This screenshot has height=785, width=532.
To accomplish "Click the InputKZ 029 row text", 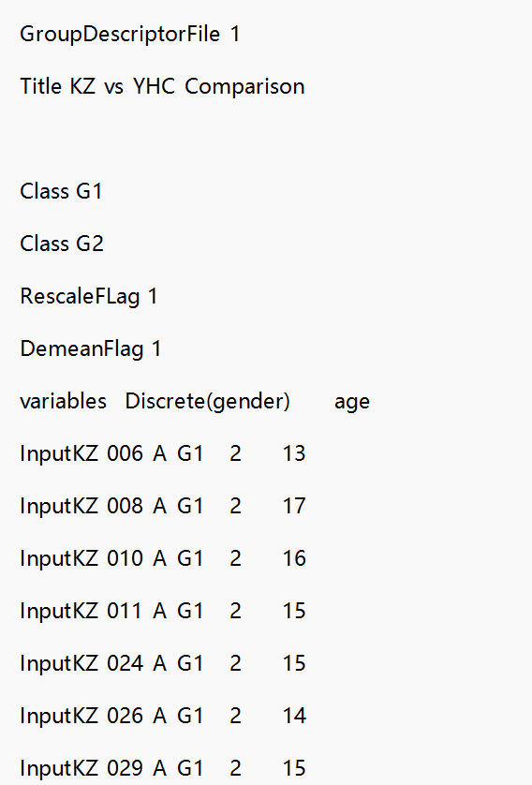I will point(163,768).
